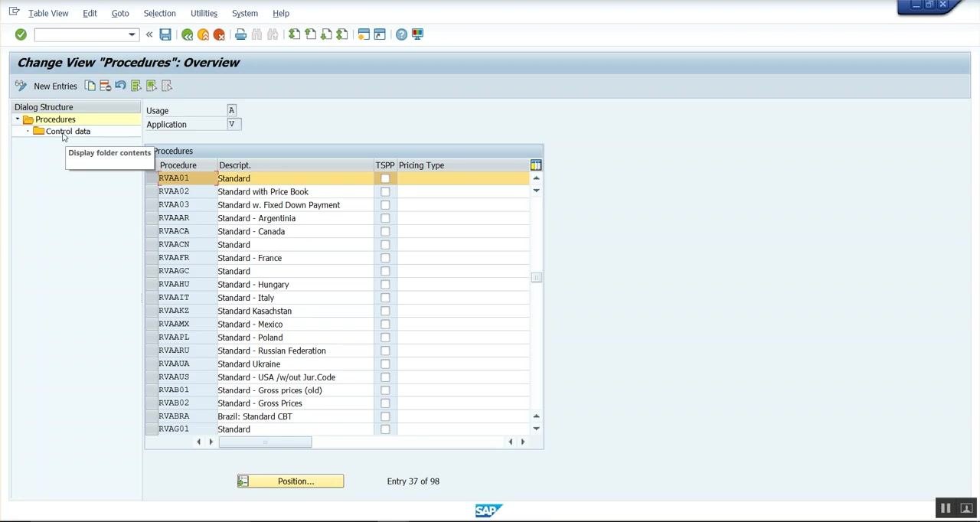The width and height of the screenshot is (980, 522).
Task: Tick TSPP checkbox for RVAAMX Mexico
Action: point(385,325)
